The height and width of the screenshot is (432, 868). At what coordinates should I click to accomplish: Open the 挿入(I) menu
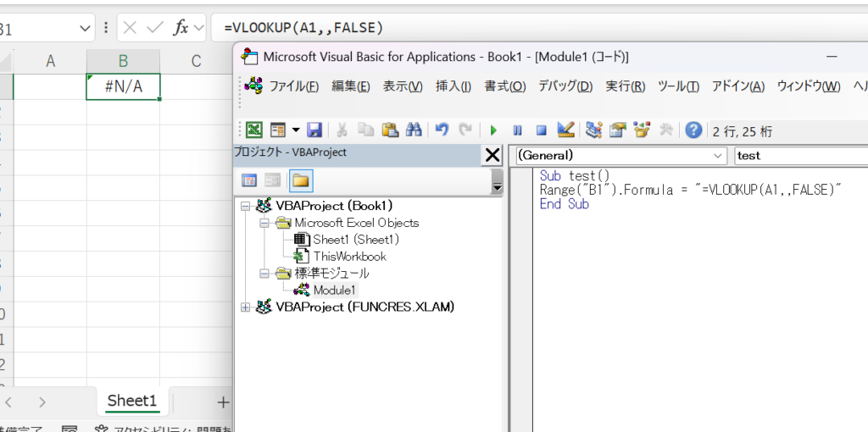453,86
